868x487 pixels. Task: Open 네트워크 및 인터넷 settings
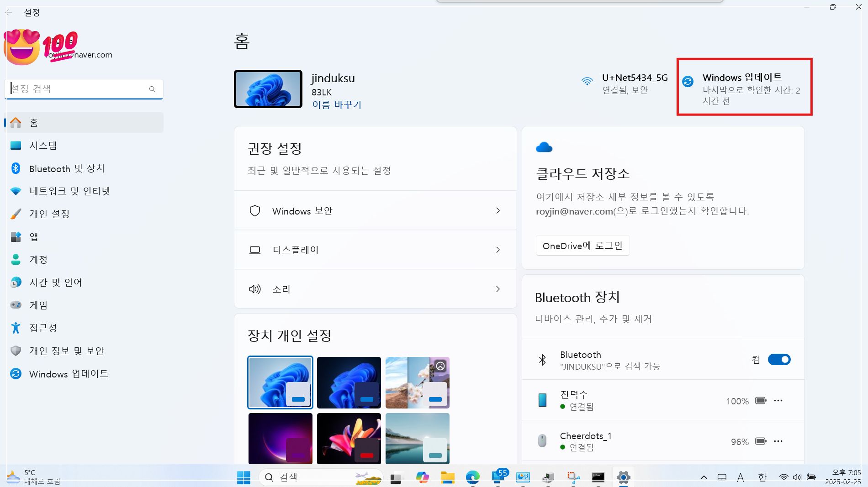(84, 191)
